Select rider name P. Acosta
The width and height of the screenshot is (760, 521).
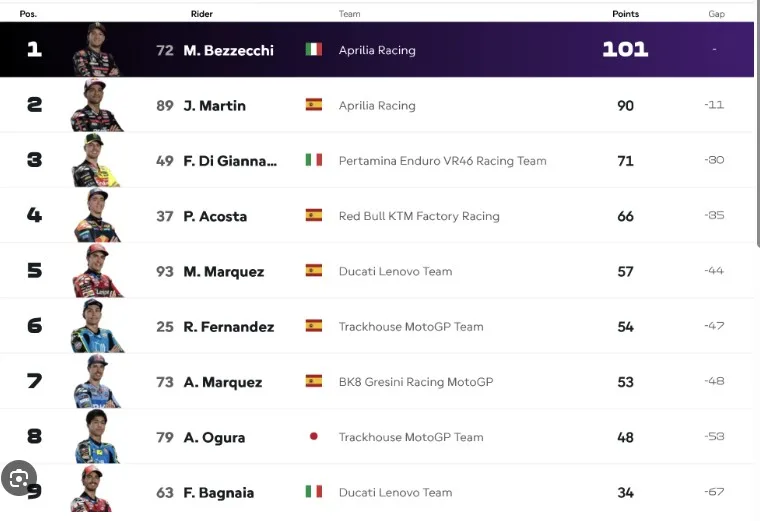click(x=215, y=216)
